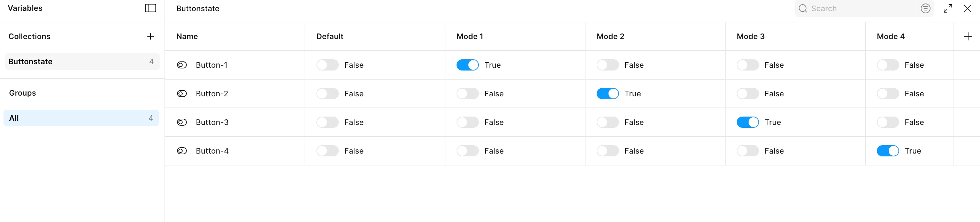The image size is (980, 222).
Task: Turn off Button-4 toggle in Mode 4
Action: point(888,151)
